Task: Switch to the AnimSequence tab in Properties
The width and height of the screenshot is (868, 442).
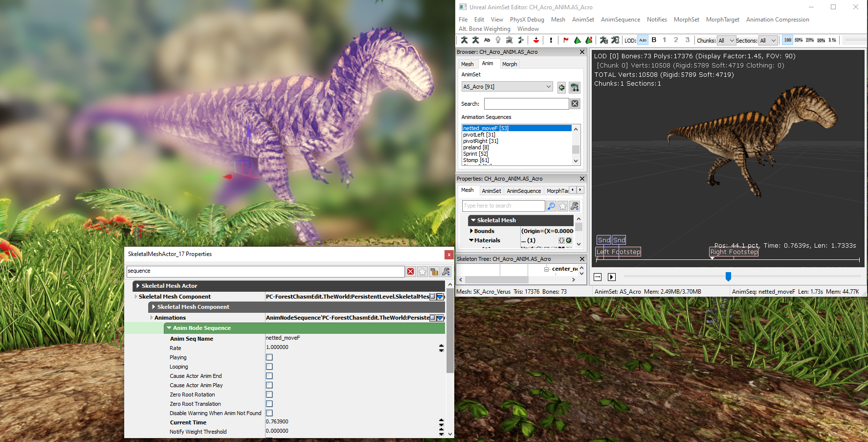Action: click(524, 191)
